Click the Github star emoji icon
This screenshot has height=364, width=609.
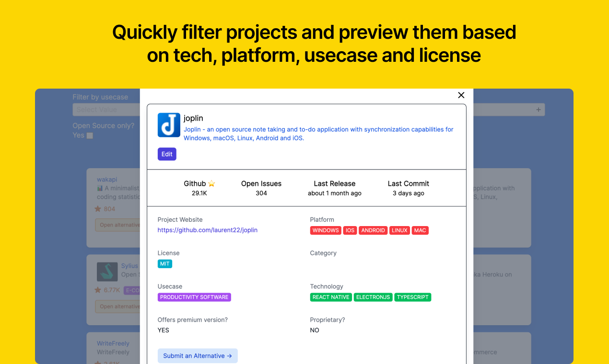point(211,183)
